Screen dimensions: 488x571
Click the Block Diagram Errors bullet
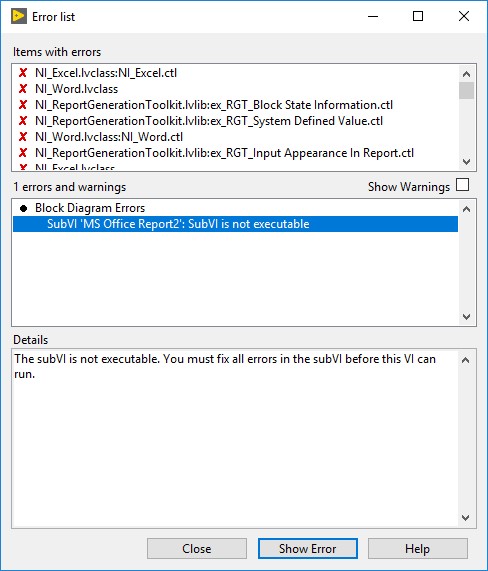[x=24, y=208]
